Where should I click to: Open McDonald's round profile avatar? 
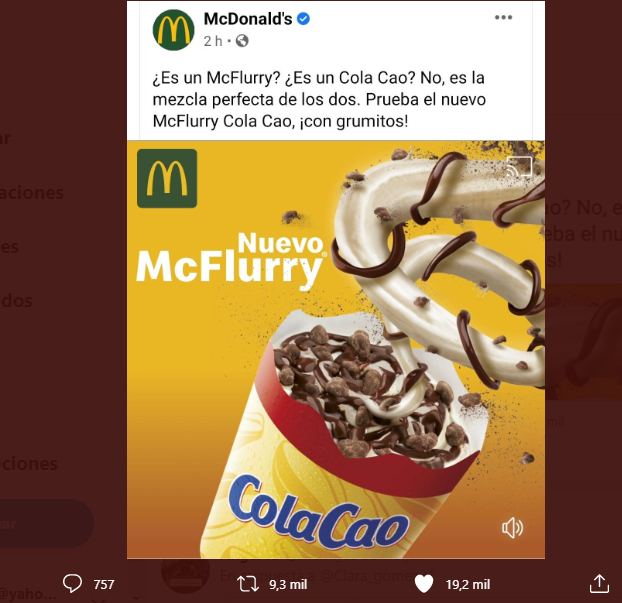tap(173, 28)
